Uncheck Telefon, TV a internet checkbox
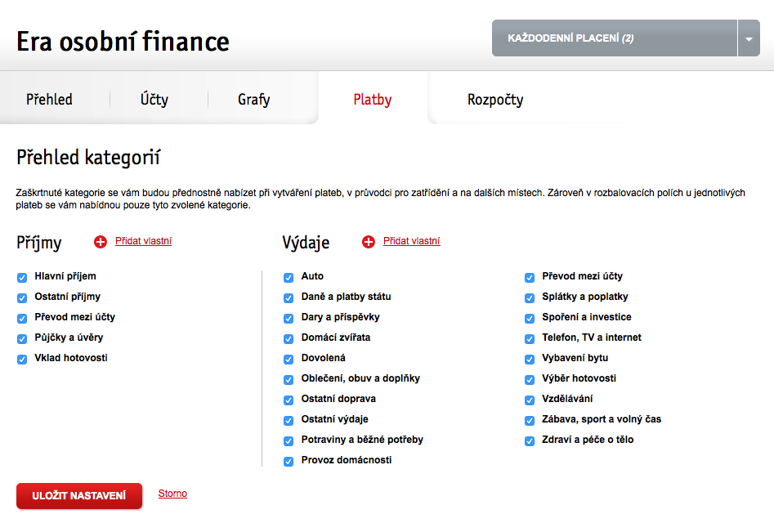The width and height of the screenshot is (774, 532). (530, 339)
